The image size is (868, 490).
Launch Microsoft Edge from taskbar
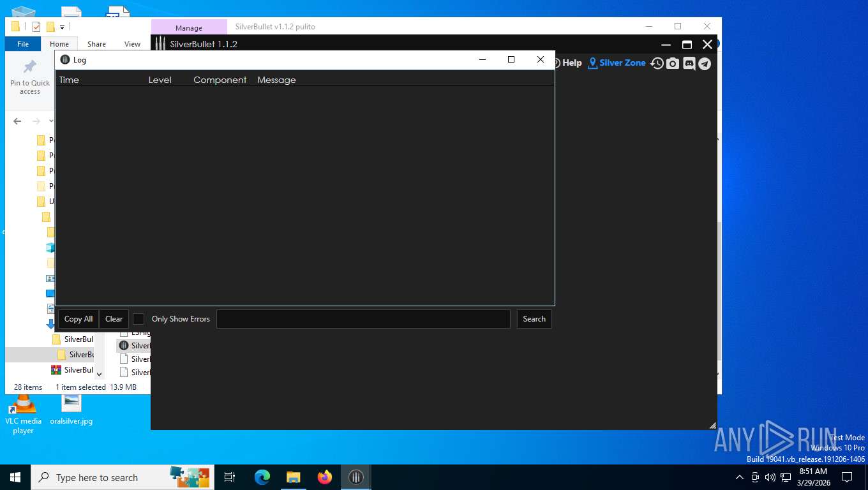point(262,477)
